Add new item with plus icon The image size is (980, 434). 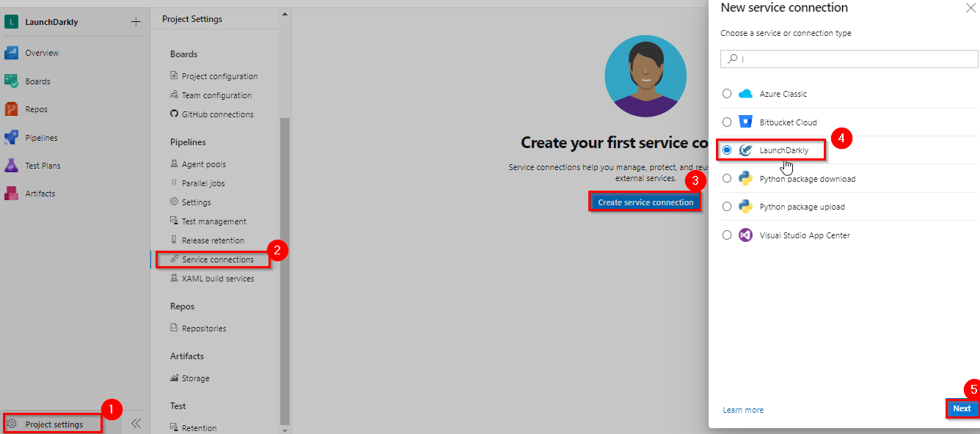(136, 22)
